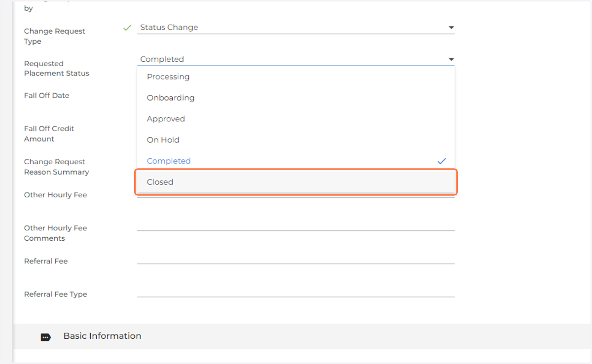Pick Approved in the status list
The width and height of the screenshot is (592, 364).
[296, 119]
